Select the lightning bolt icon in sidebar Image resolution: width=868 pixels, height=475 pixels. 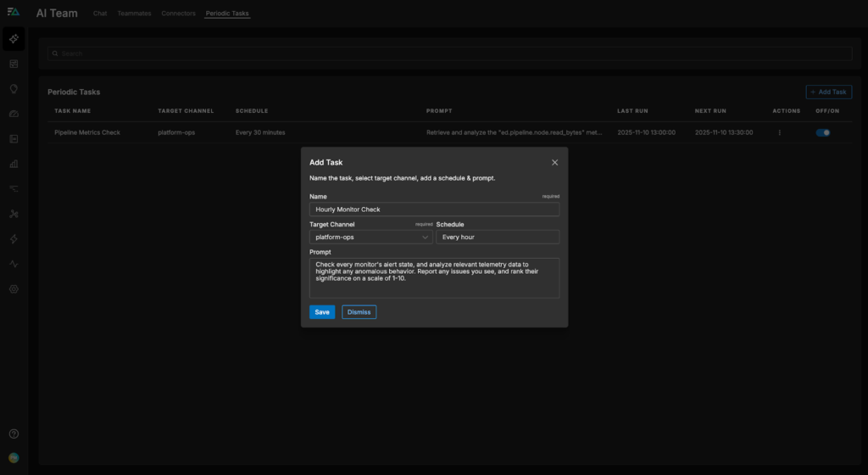coord(14,239)
